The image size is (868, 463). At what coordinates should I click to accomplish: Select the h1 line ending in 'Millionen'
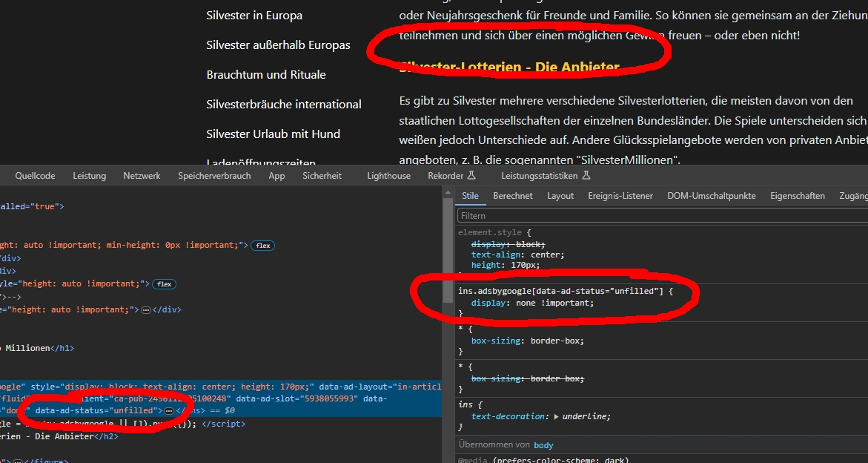tap(37, 348)
